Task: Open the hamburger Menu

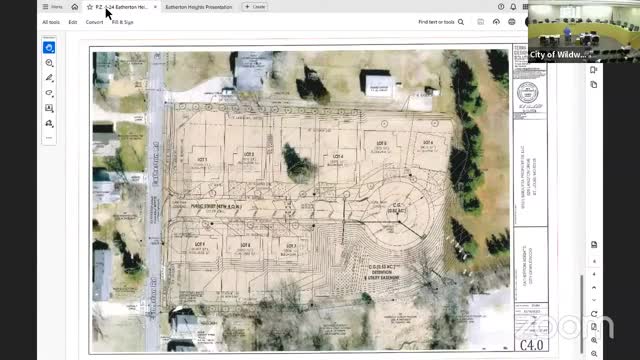Action: pos(53,7)
